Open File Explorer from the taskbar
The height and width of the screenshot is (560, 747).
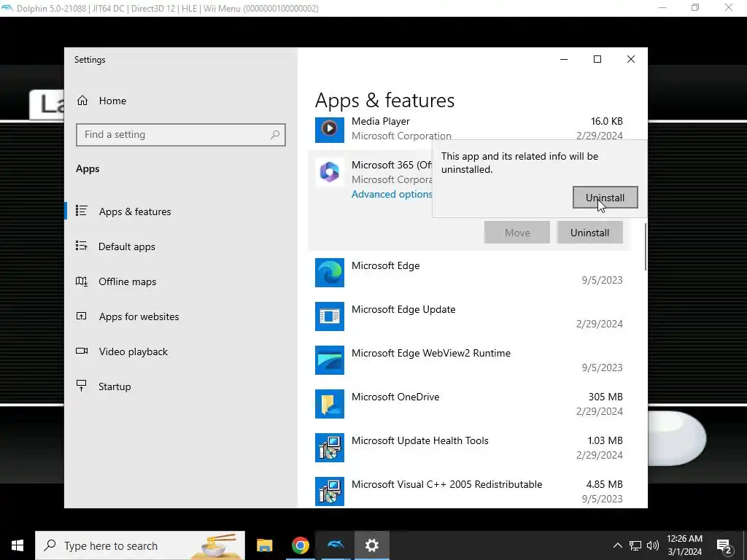tap(264, 545)
